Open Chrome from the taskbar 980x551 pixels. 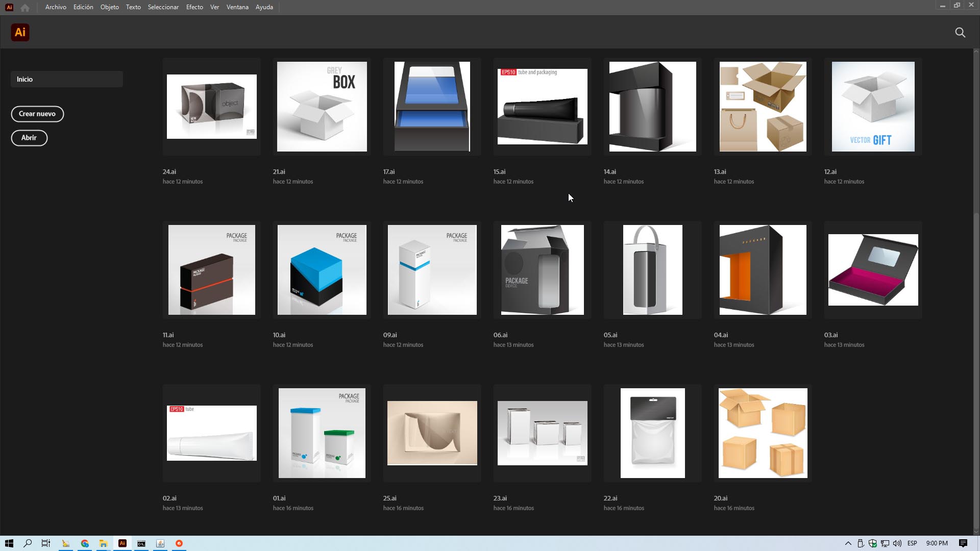pos(85,543)
